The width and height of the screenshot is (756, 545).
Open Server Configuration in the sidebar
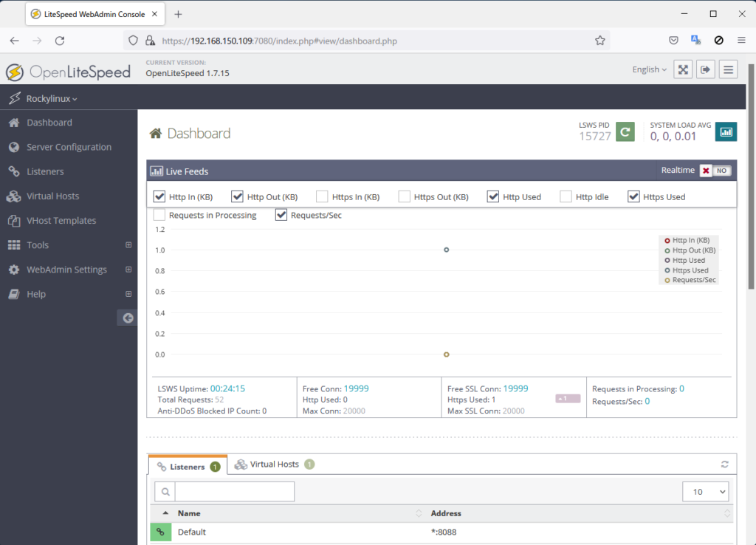pos(69,147)
